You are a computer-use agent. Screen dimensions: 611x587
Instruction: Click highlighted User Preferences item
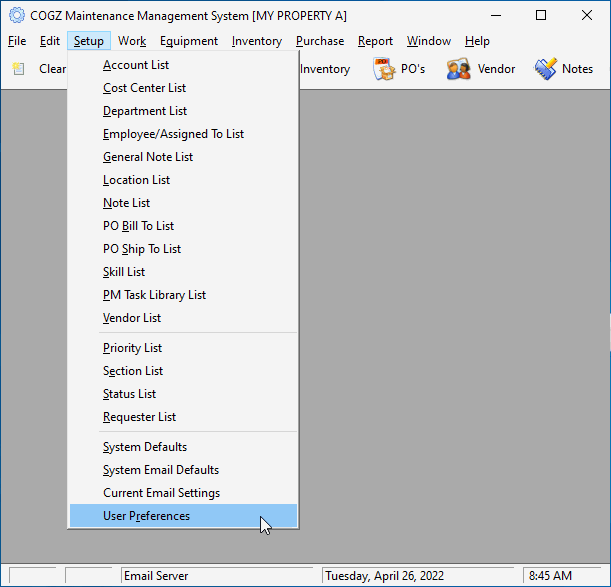point(183,516)
